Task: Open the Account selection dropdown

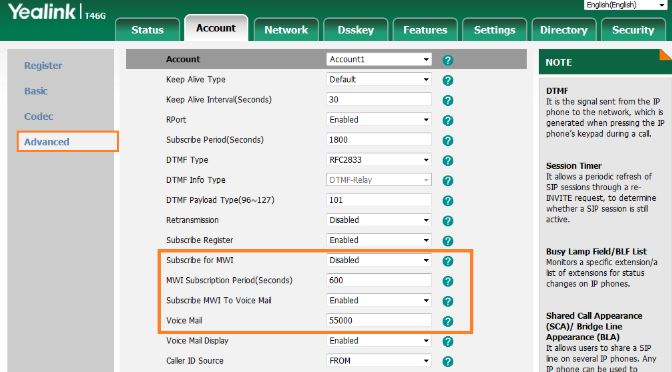Action: point(379,59)
